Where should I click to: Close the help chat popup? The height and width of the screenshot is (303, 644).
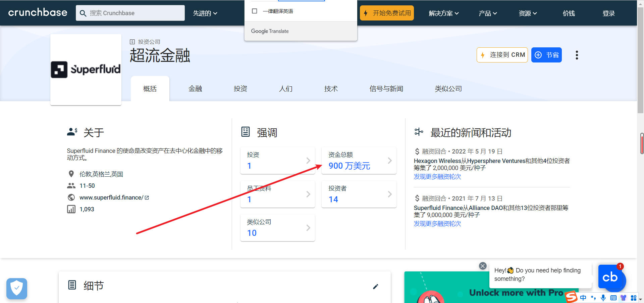click(483, 266)
